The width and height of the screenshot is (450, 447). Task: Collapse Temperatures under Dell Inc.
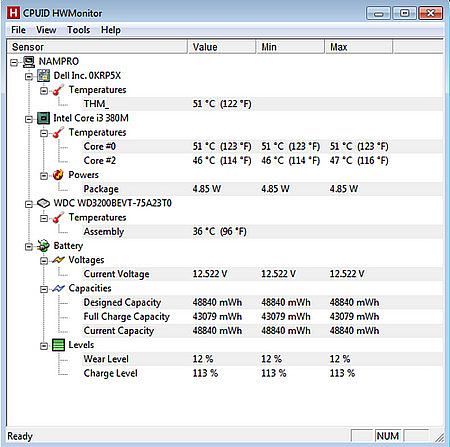44,91
